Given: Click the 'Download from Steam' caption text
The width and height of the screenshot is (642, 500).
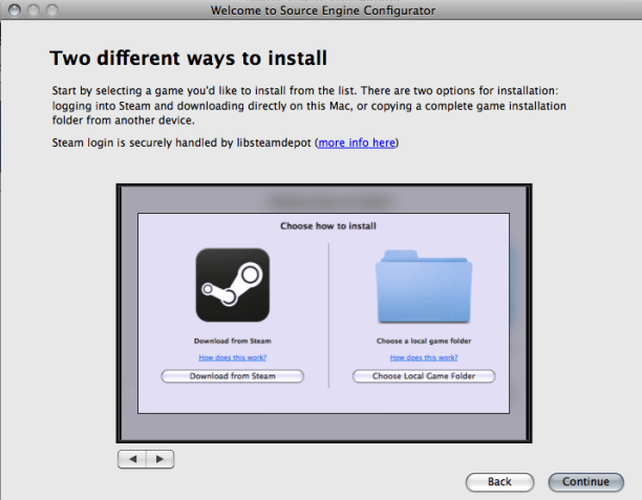Looking at the screenshot, I should click(233, 341).
